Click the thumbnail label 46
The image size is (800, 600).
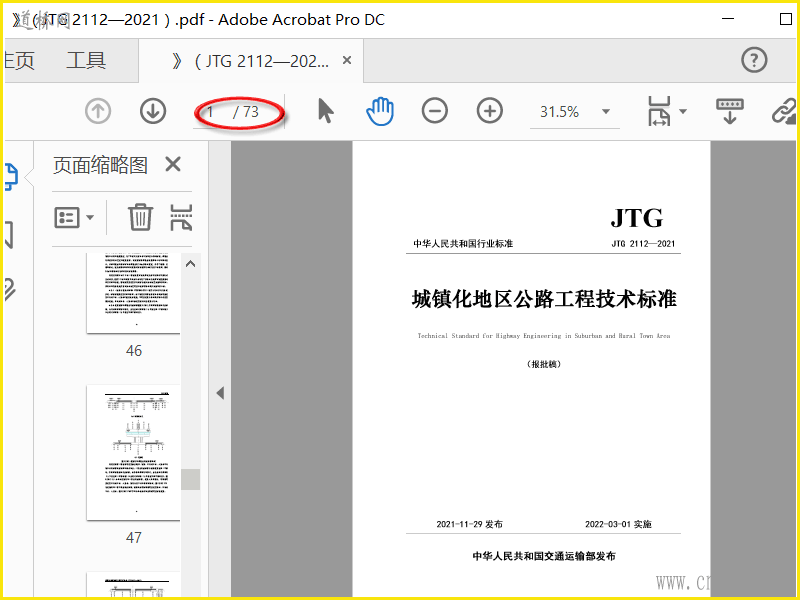[x=134, y=351]
